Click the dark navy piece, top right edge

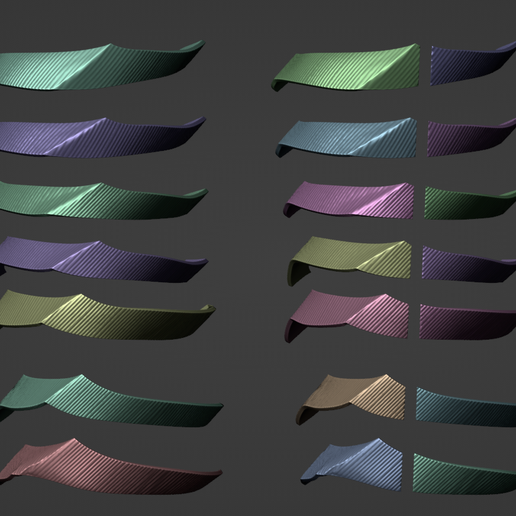point(473,65)
